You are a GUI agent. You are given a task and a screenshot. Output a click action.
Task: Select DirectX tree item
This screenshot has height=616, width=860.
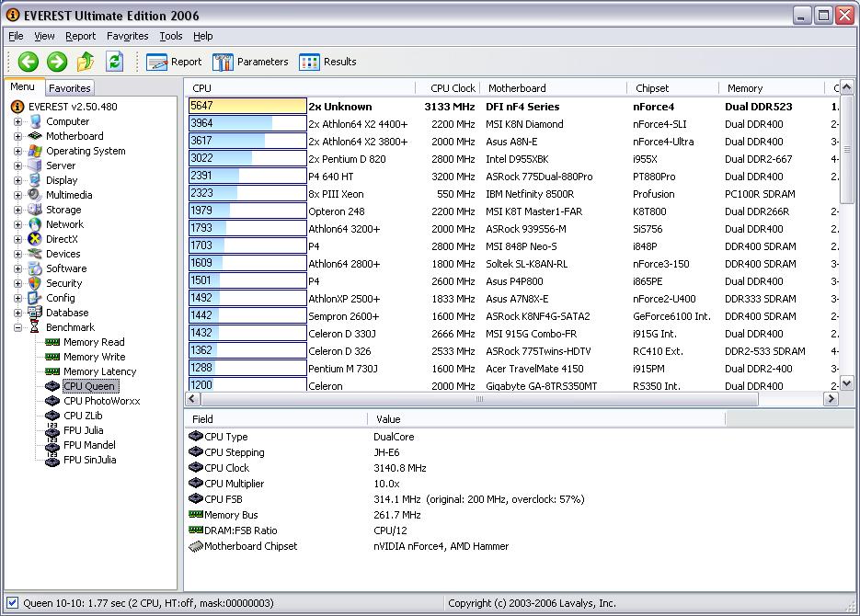[62, 239]
